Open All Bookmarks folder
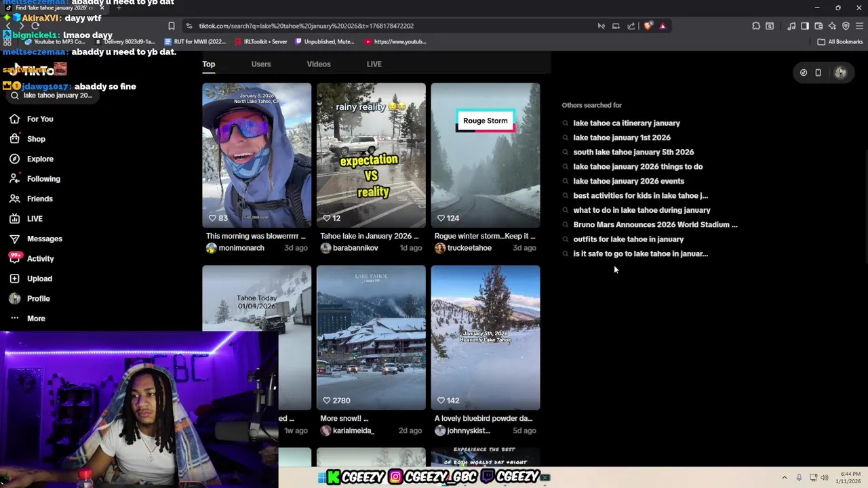The width and height of the screenshot is (868, 488). tap(840, 41)
